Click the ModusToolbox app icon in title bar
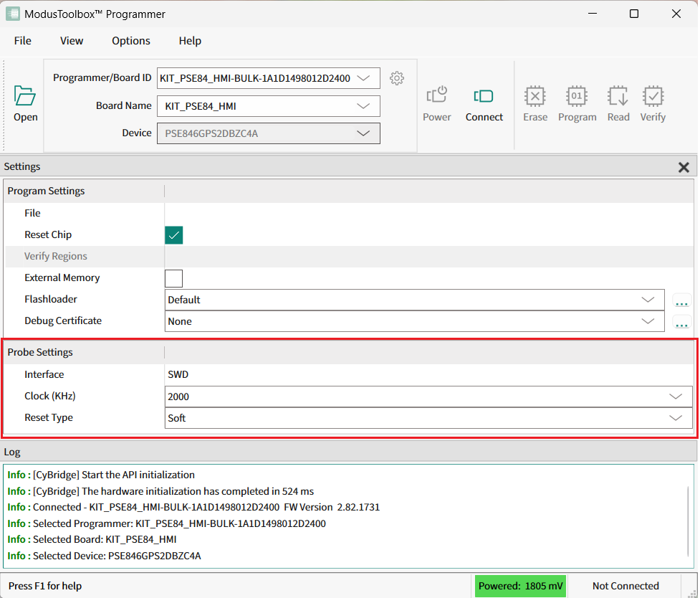Image resolution: width=700 pixels, height=598 pixels. 12,14
